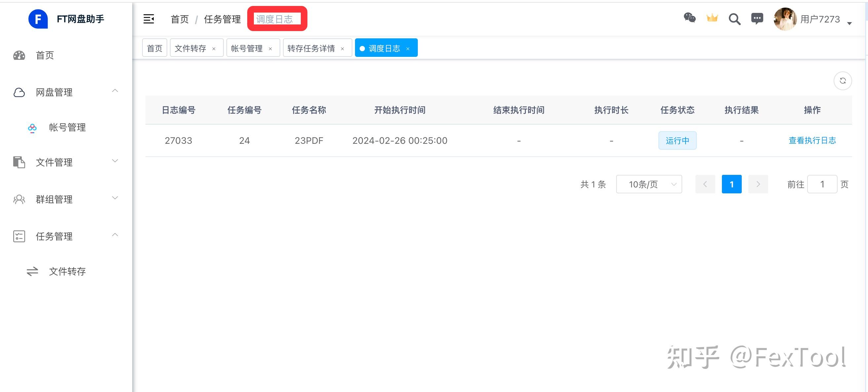The width and height of the screenshot is (868, 392).
Task: Collapse the sidebar with the hamburger icon
Action: click(149, 19)
